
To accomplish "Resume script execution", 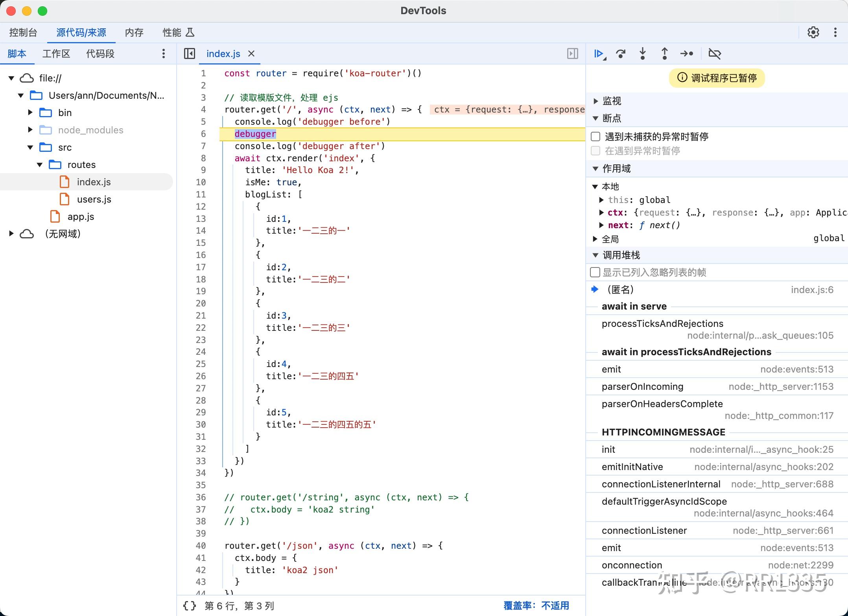I will pyautogui.click(x=598, y=53).
